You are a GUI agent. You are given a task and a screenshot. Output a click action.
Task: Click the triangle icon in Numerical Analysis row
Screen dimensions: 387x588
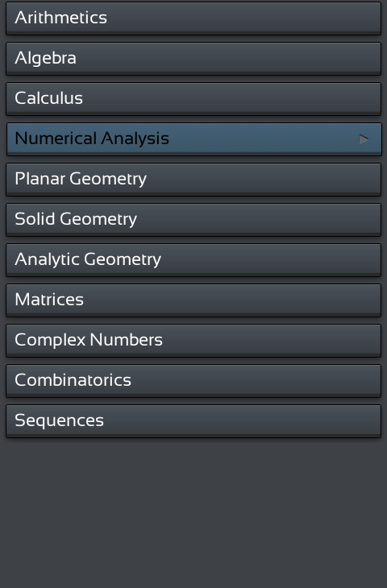point(364,139)
